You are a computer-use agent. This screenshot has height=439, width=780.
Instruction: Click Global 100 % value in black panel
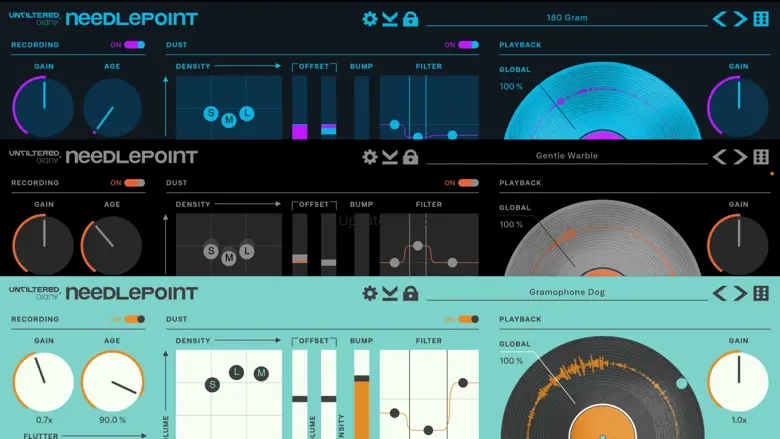tap(511, 225)
